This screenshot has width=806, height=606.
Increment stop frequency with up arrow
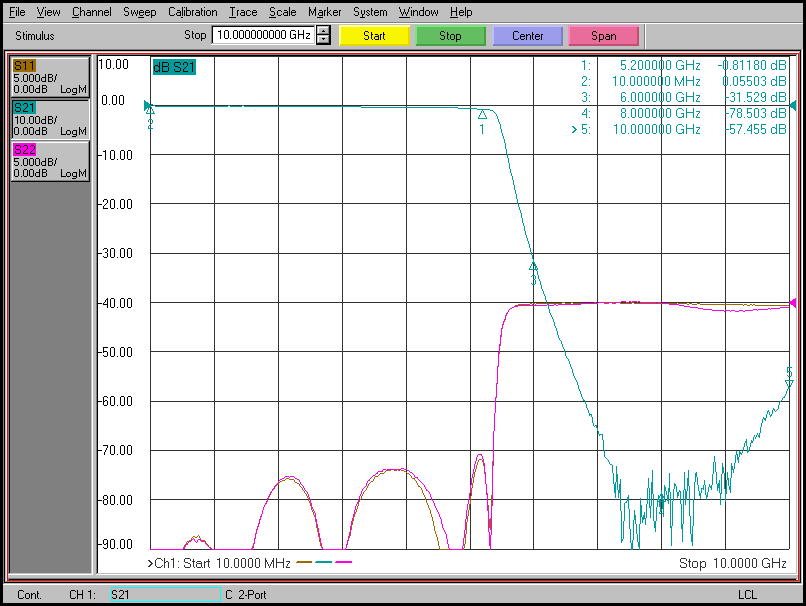323,31
